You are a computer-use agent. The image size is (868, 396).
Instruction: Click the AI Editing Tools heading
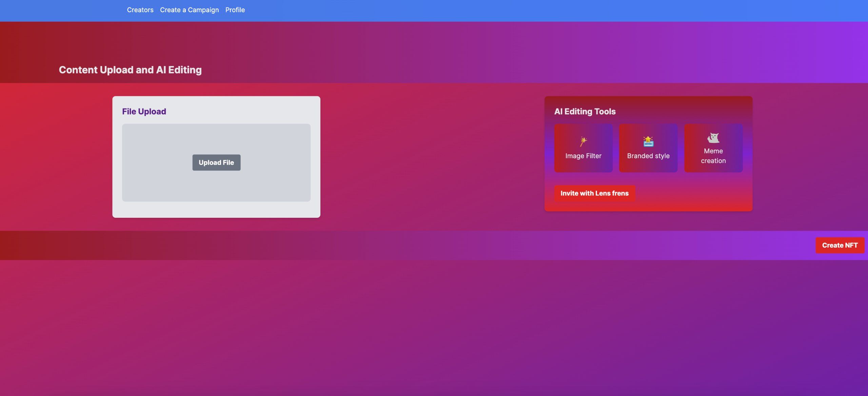tap(585, 111)
